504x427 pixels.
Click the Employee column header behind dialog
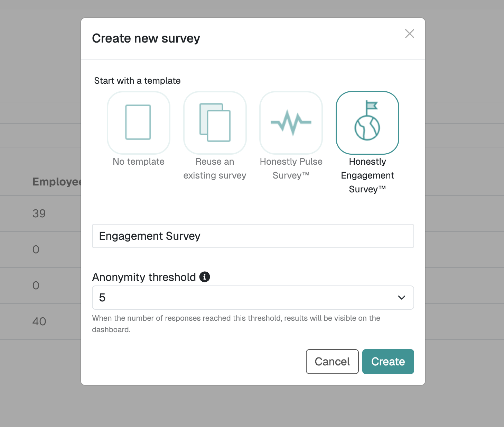(56, 182)
